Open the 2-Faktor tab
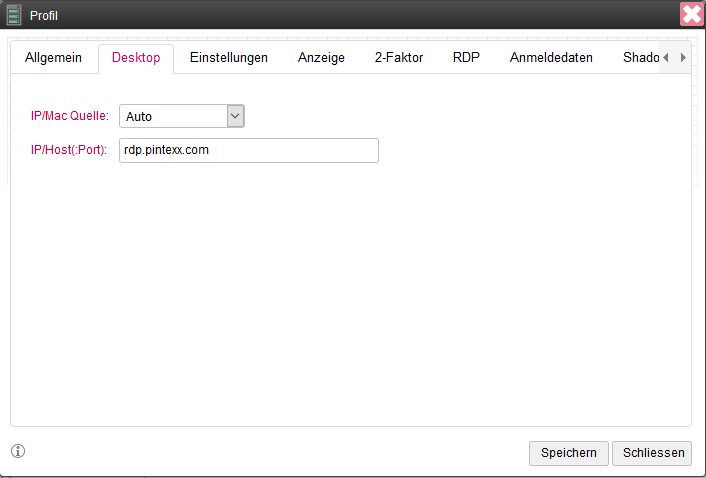This screenshot has width=706, height=478. [x=399, y=58]
